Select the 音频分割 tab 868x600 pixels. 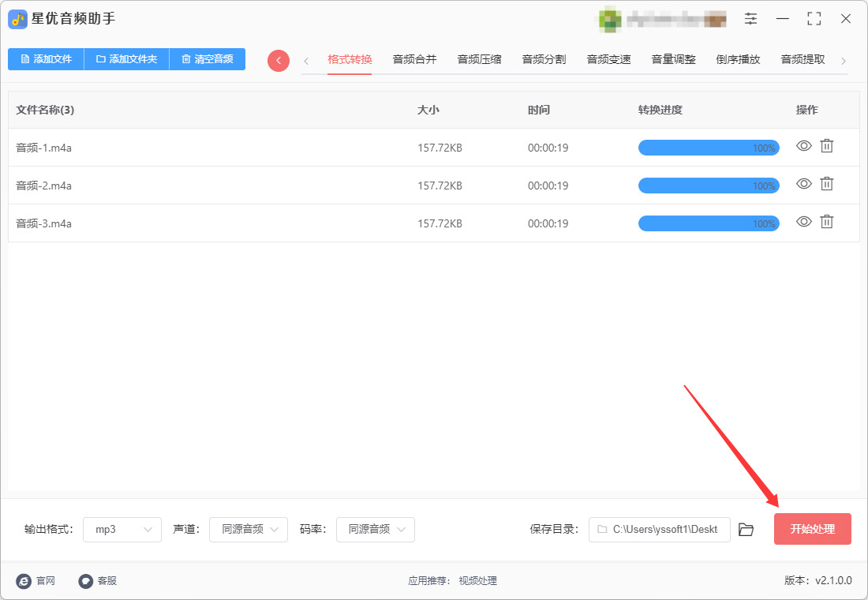point(544,59)
